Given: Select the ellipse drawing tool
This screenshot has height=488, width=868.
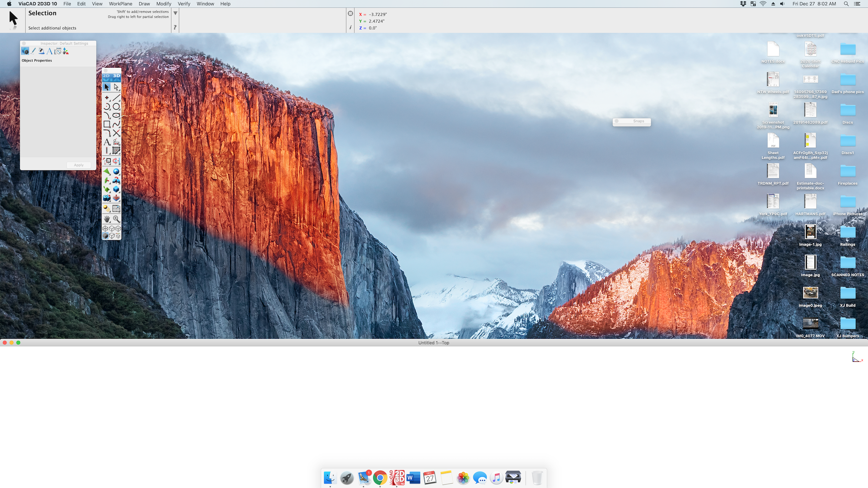Looking at the screenshot, I should tap(116, 115).
